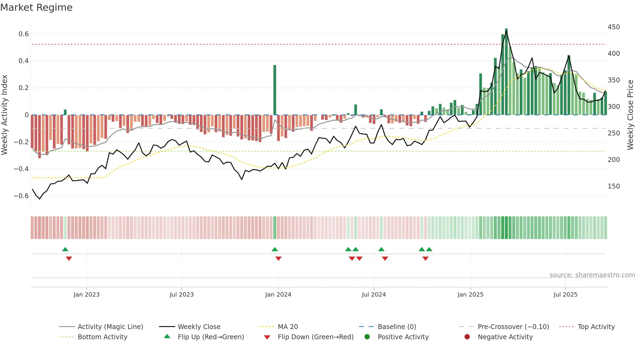Click the 150 price axis tick label

(x=614, y=186)
